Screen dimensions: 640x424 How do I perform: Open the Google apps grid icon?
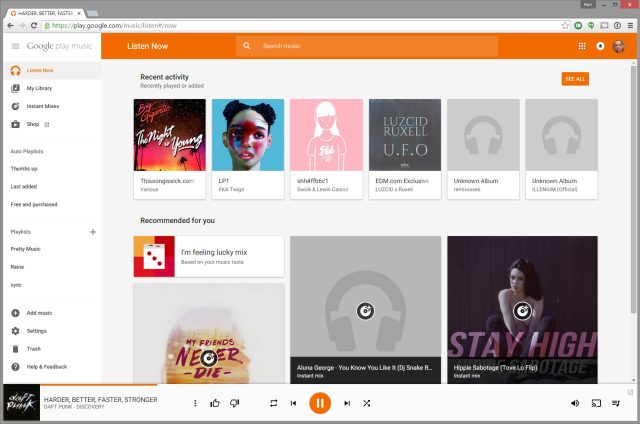coord(582,46)
